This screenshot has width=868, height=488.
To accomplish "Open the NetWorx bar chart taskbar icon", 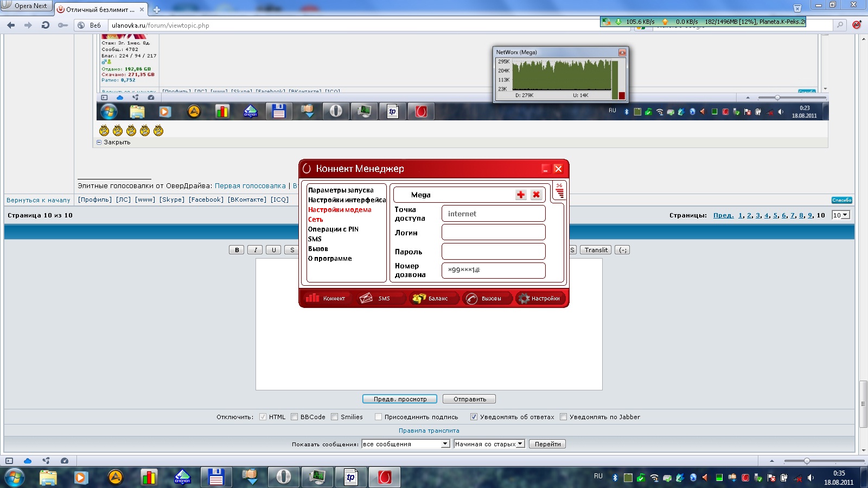I will (x=149, y=478).
